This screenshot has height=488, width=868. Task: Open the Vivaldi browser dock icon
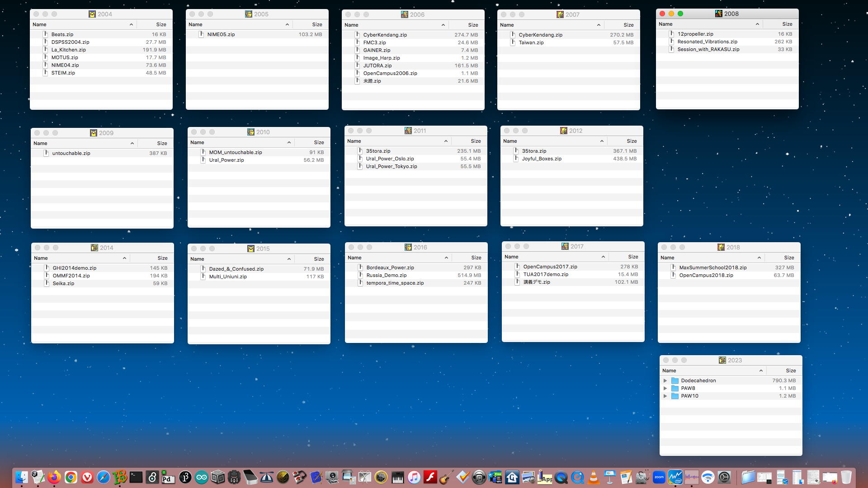tap(87, 477)
